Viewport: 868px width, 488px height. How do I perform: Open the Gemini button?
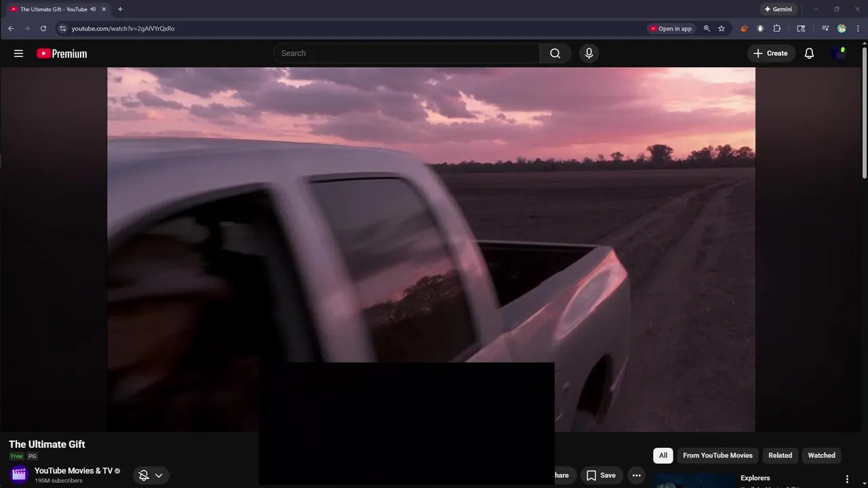[778, 9]
